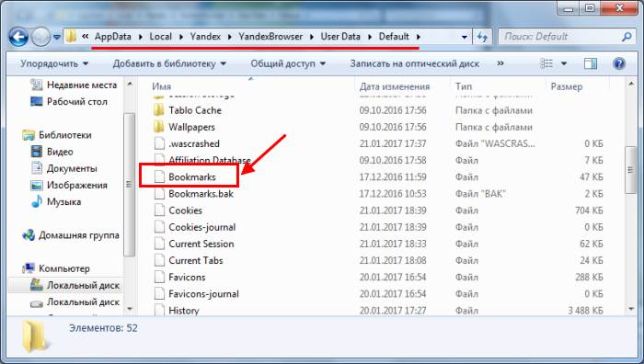This screenshot has height=364, width=644.
Task: Open Изображения library
Action: [69, 185]
